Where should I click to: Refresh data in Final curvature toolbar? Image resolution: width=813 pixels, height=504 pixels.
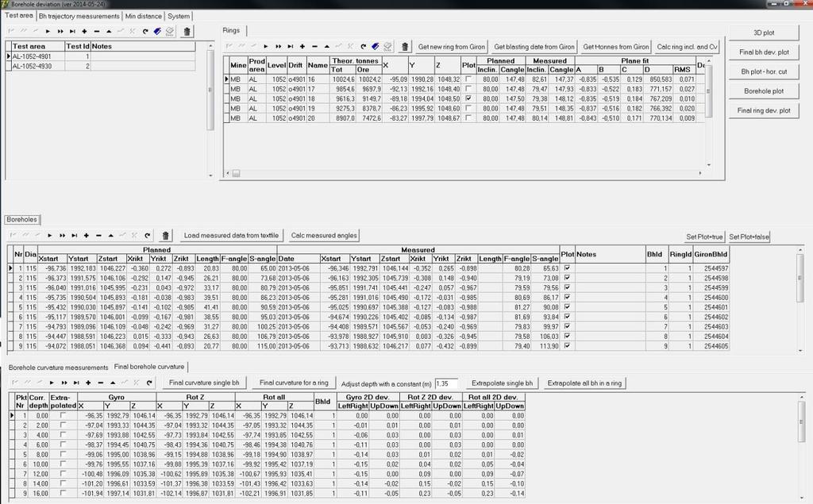pos(148,383)
